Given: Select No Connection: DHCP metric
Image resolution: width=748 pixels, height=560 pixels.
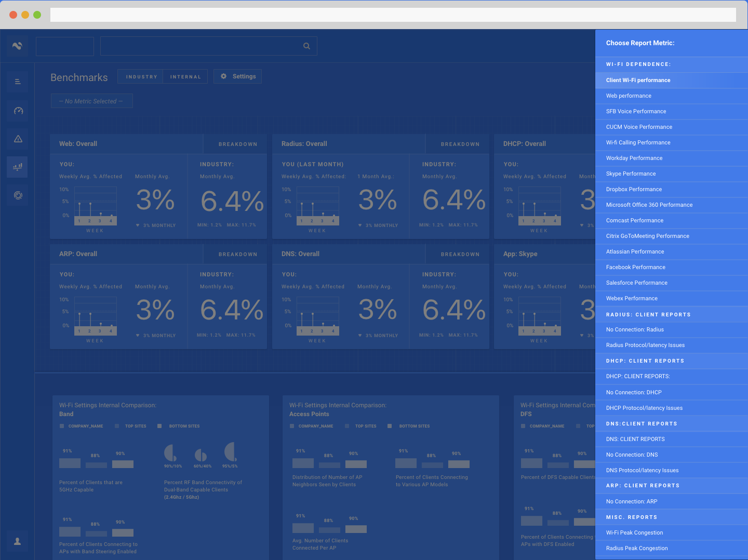Looking at the screenshot, I should pyautogui.click(x=672, y=392).
